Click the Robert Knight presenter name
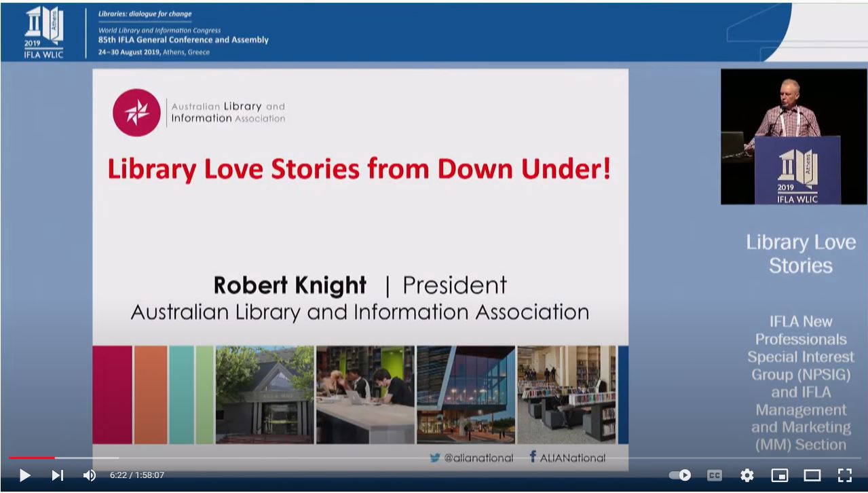 (290, 285)
